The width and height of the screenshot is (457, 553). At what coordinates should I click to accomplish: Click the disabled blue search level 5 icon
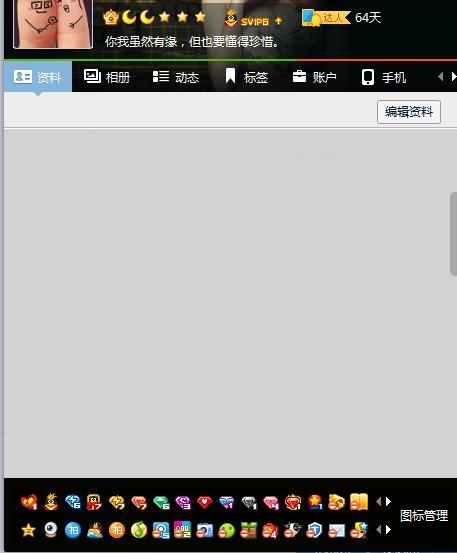click(161, 530)
